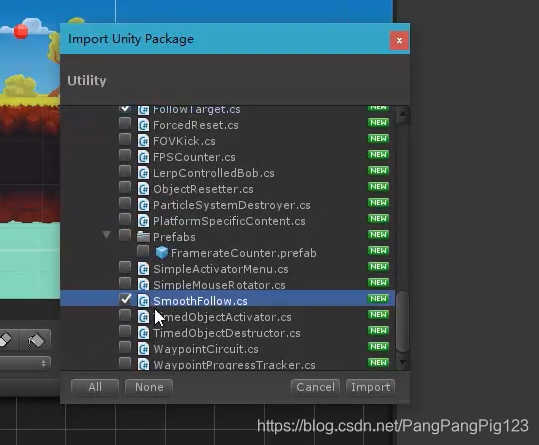Select the SmoothFollow.cs file name
This screenshot has height=445, width=539.
point(200,301)
